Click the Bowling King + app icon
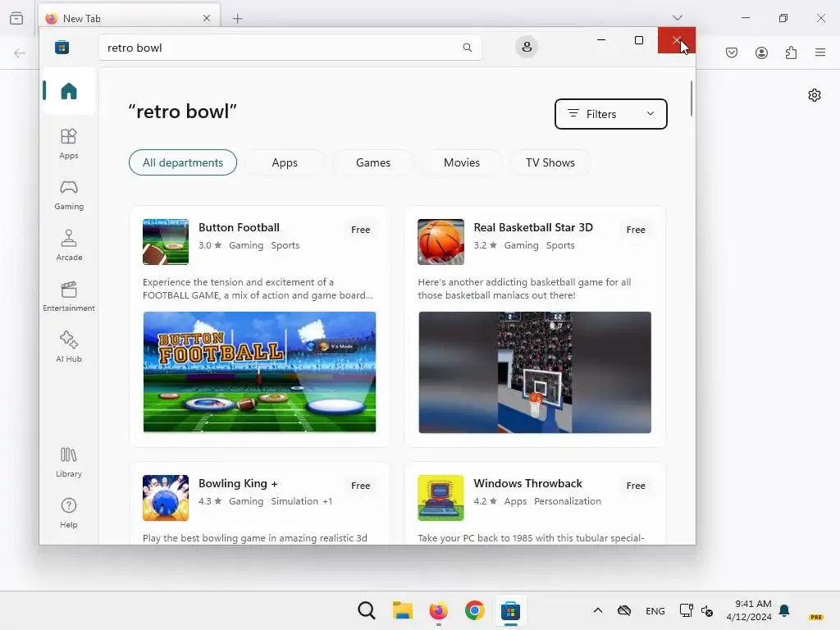 pos(166,498)
